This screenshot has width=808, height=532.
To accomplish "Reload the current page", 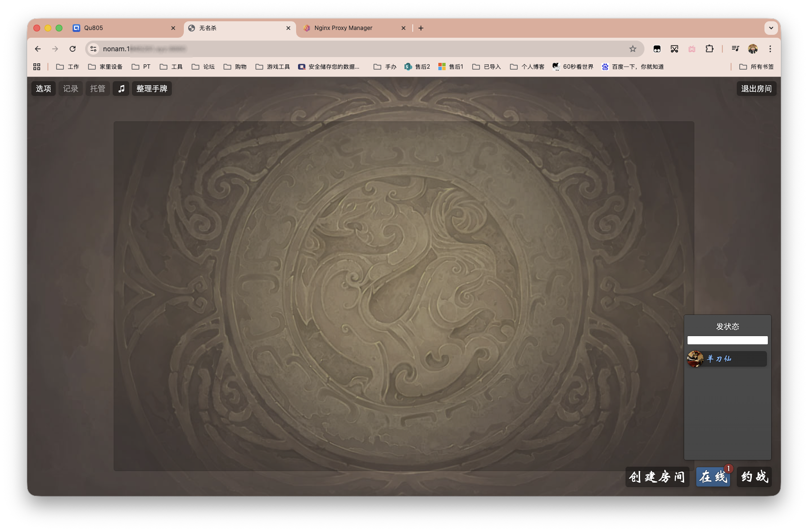I will (x=73, y=49).
